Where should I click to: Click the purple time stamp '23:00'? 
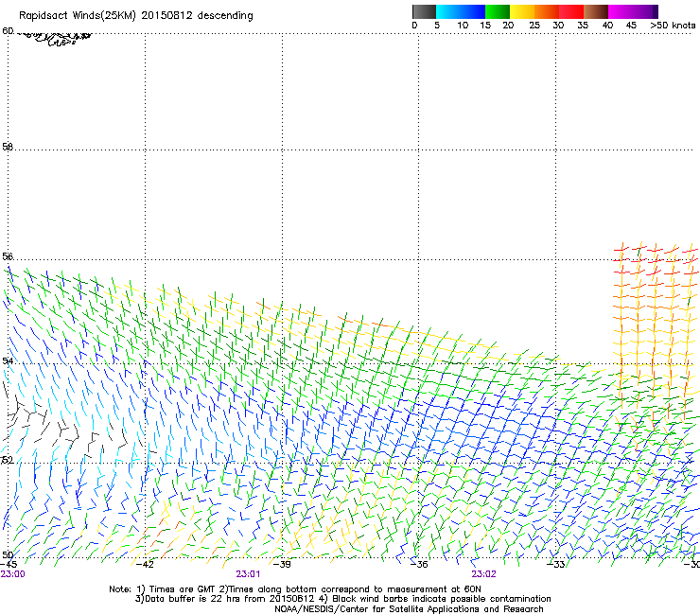pos(12,574)
